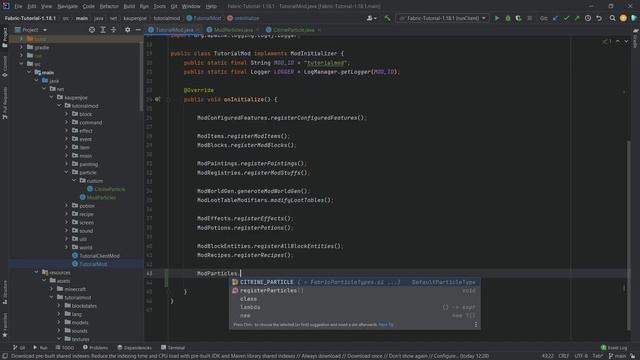Open the Build menu
The width and height of the screenshot is (640, 360).
[129, 7]
